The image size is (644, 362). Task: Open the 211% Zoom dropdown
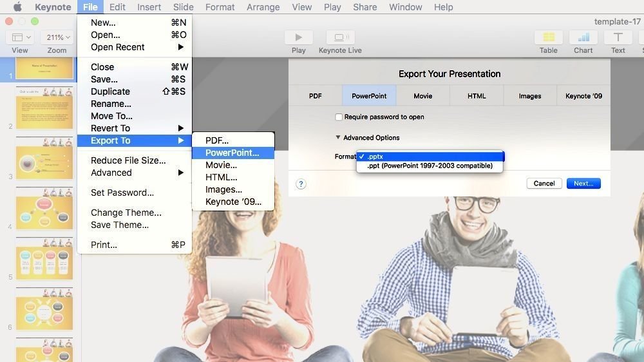tap(57, 37)
